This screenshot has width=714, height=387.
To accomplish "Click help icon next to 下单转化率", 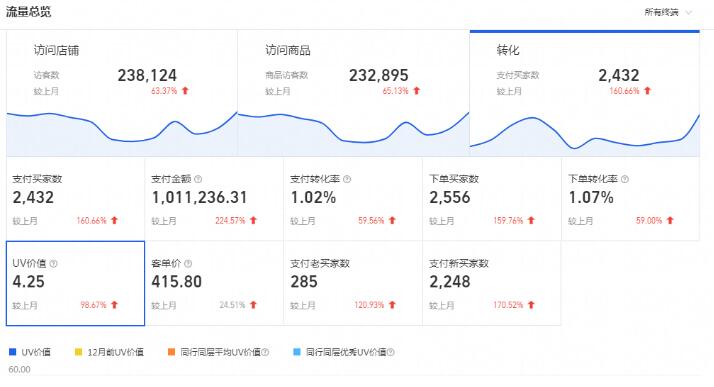I will coord(625,179).
